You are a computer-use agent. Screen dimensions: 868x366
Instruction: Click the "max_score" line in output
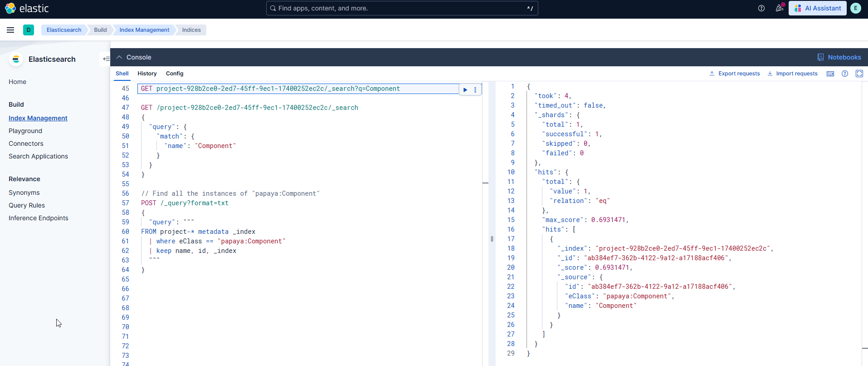585,220
